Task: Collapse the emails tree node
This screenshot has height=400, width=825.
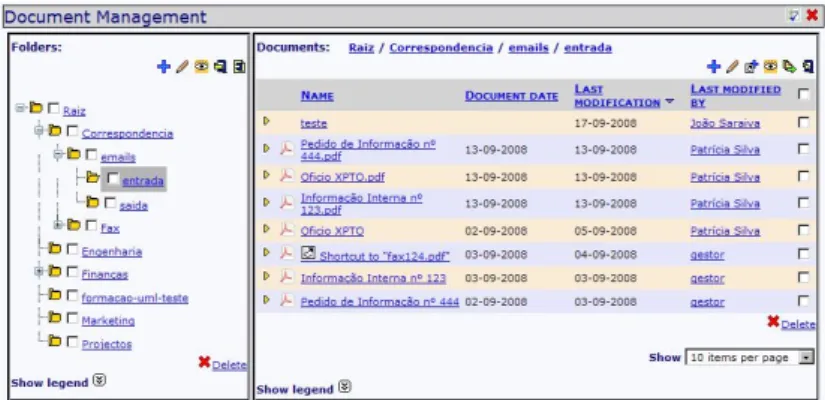Action: (x=58, y=154)
